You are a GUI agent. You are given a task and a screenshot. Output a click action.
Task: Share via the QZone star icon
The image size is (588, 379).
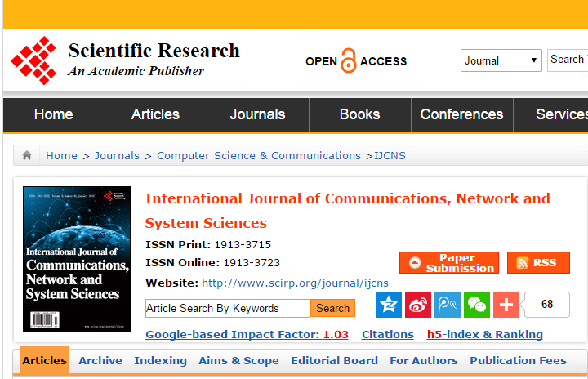coord(389,305)
